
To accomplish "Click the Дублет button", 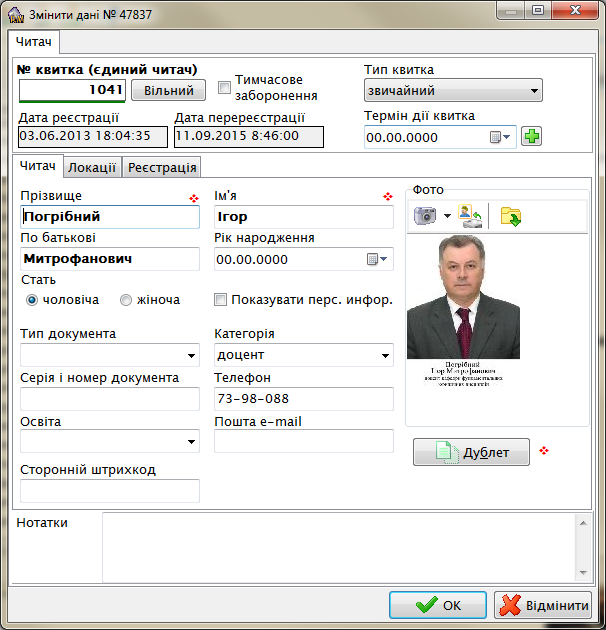I will pos(472,453).
